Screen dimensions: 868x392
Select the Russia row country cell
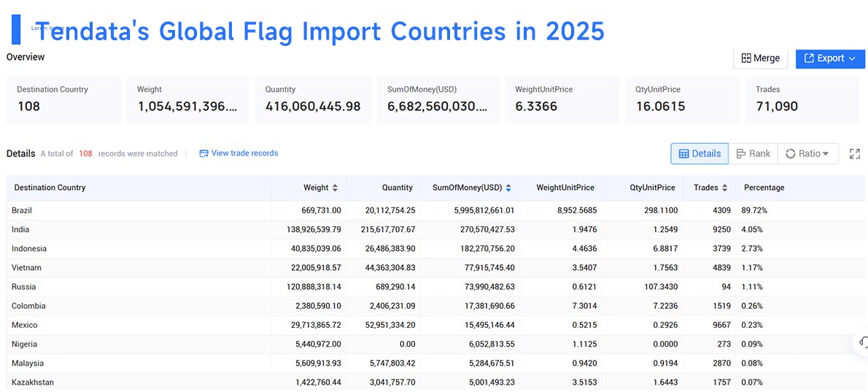pos(139,287)
